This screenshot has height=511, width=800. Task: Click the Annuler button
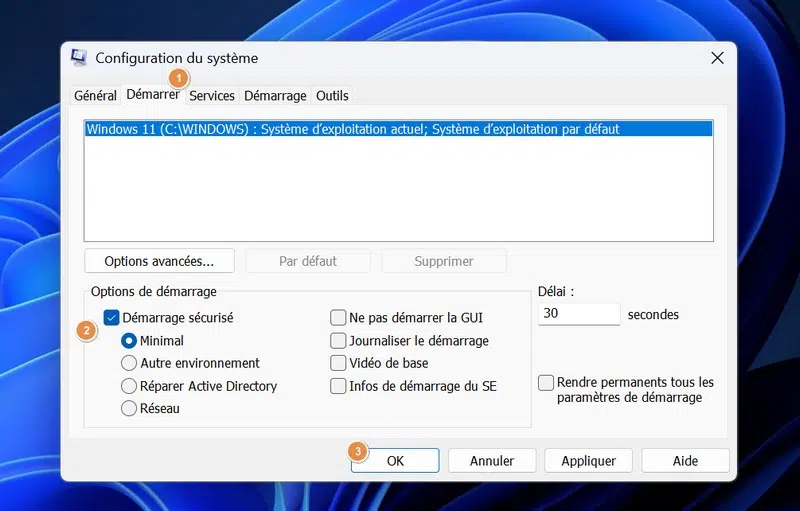pyautogui.click(x=492, y=461)
